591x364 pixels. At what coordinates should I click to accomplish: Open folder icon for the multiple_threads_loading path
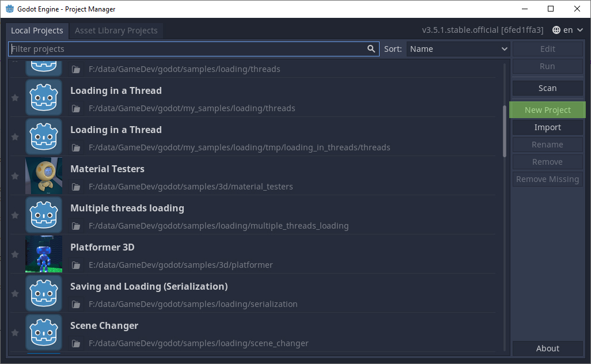tap(76, 226)
